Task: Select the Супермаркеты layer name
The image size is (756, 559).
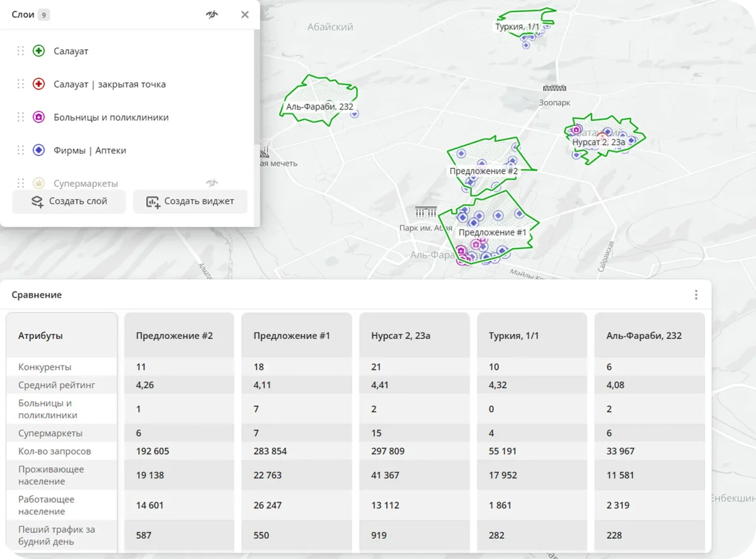Action: 86,183
